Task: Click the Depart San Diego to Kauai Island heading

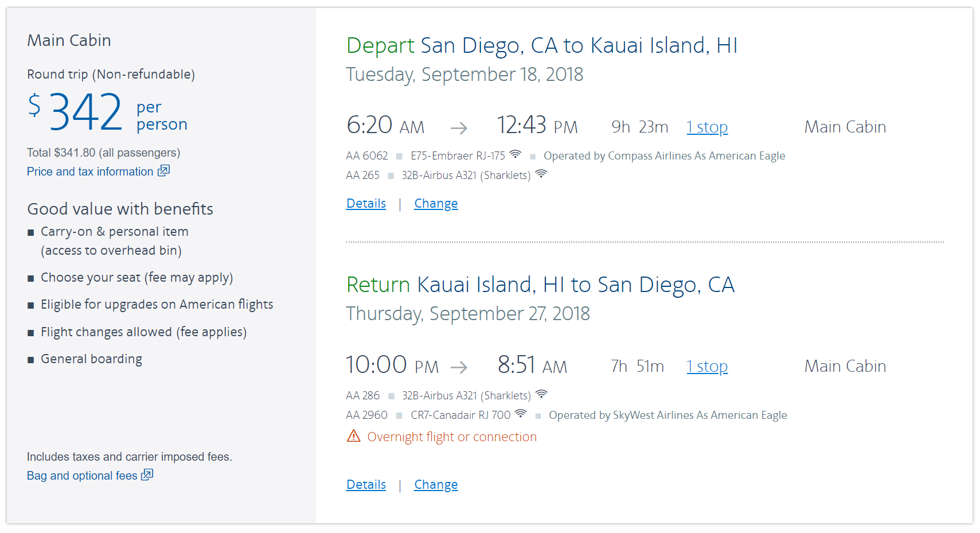Action: tap(542, 46)
